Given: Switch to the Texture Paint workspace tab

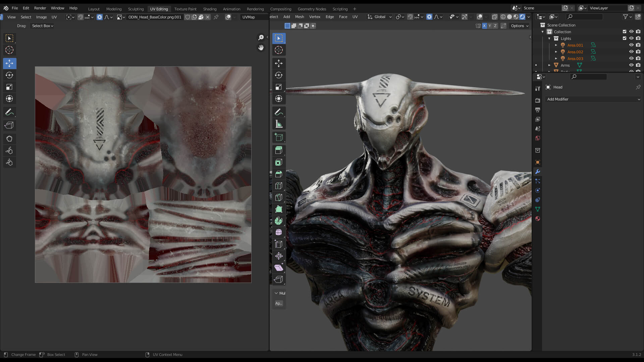Looking at the screenshot, I should point(185,9).
